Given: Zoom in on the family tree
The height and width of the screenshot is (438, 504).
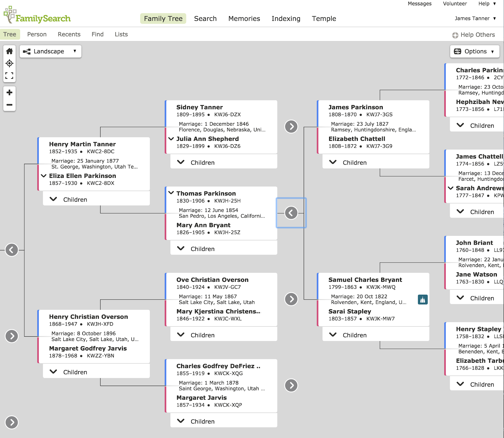Looking at the screenshot, I should pyautogui.click(x=9, y=92).
